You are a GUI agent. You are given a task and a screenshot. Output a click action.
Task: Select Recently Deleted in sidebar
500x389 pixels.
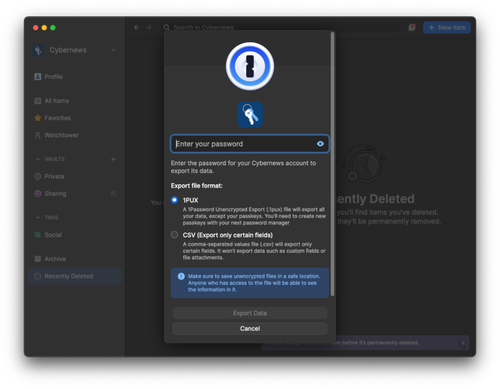75,276
